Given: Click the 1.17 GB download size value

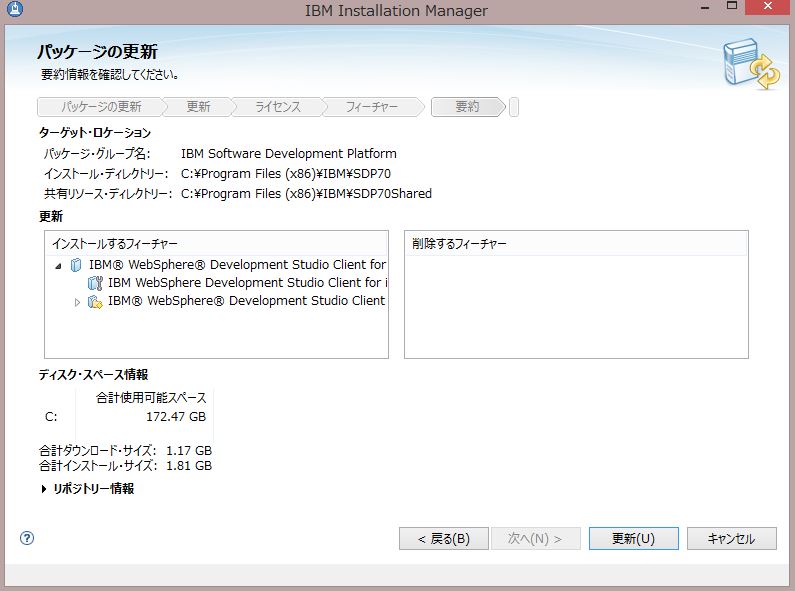Looking at the screenshot, I should pyautogui.click(x=189, y=451).
